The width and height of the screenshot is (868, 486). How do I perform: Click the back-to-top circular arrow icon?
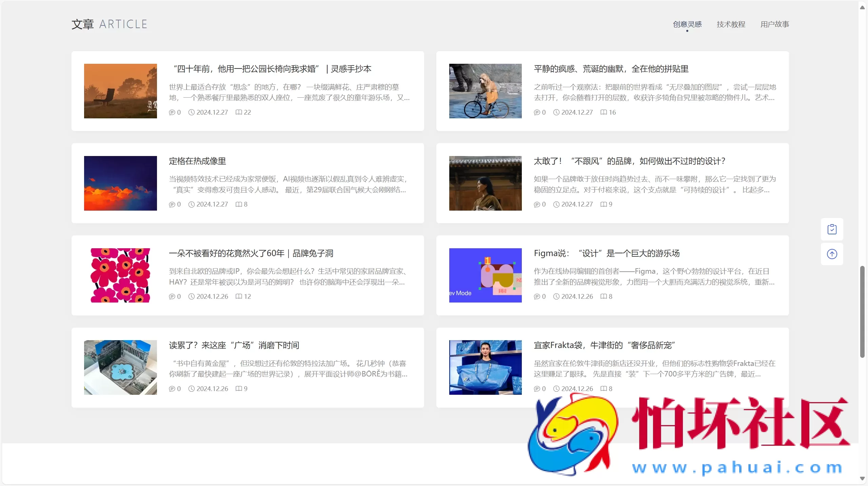(x=832, y=254)
